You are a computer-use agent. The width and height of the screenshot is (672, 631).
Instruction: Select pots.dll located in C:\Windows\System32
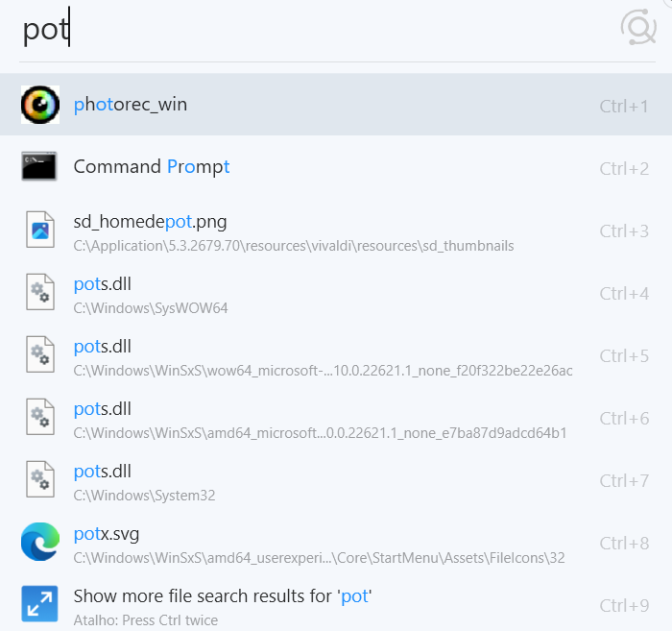pos(336,479)
